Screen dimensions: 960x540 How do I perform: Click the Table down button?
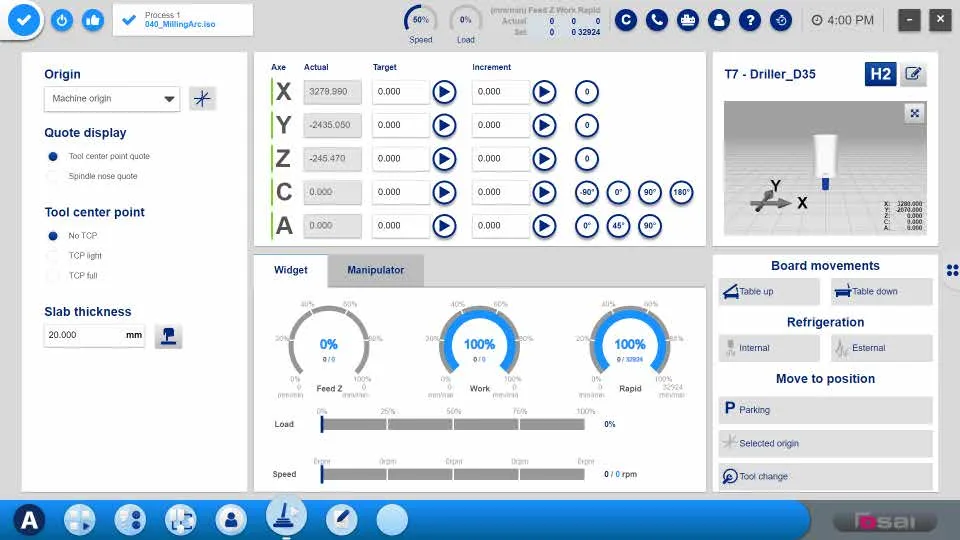click(882, 291)
